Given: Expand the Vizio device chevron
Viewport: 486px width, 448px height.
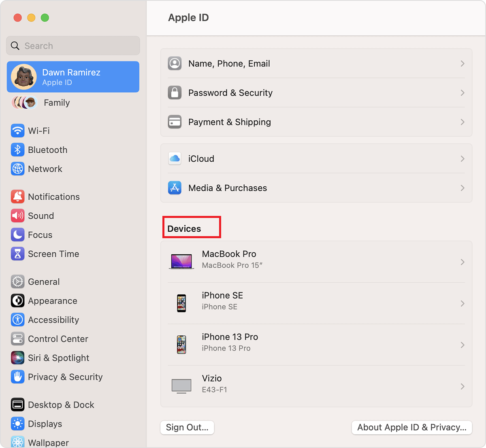Looking at the screenshot, I should coord(463,386).
